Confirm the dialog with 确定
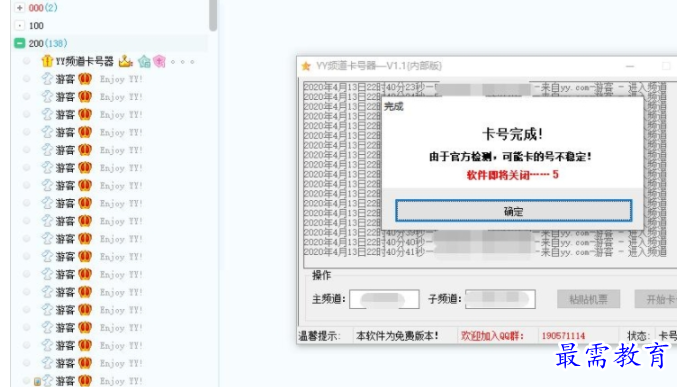This screenshot has height=387, width=677. coord(513,211)
